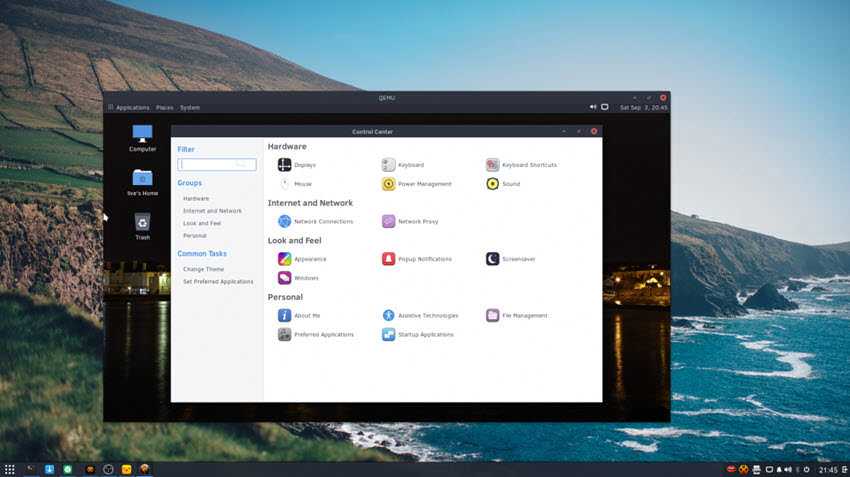Open the Popup Notifications icon

click(x=389, y=259)
